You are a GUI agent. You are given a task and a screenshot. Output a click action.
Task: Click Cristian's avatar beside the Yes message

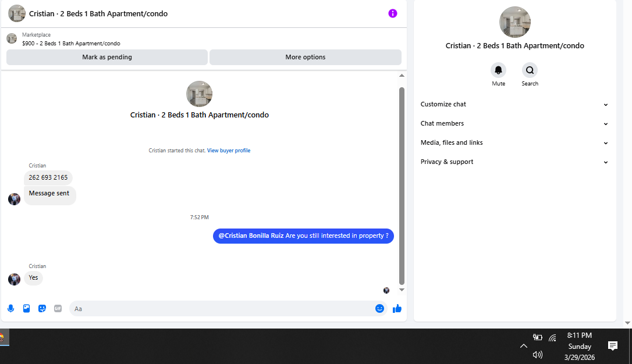(14, 279)
